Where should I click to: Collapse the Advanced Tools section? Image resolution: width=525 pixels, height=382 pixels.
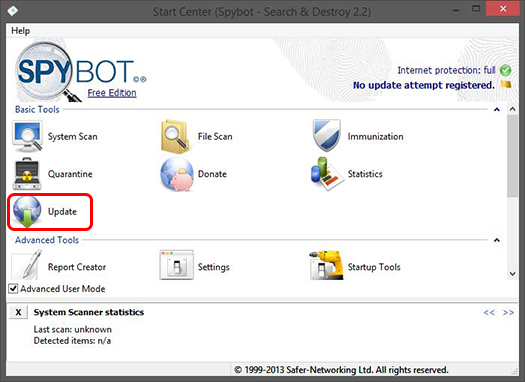[497, 240]
